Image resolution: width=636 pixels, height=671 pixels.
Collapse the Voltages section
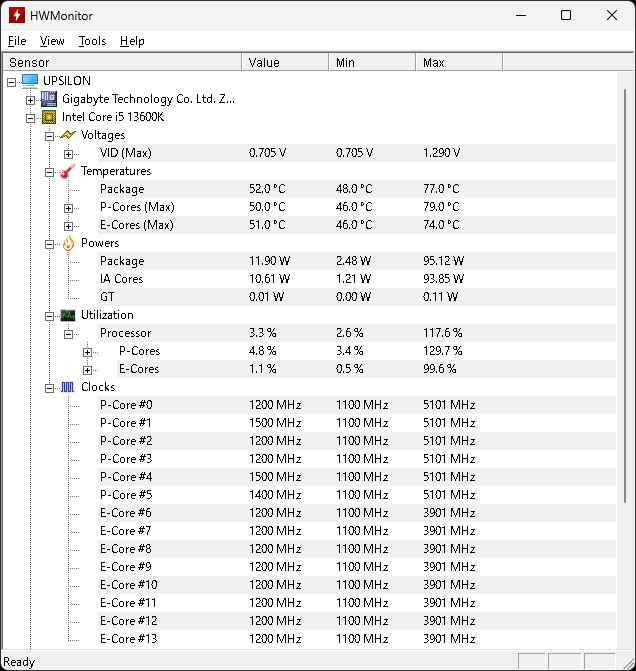tap(50, 136)
